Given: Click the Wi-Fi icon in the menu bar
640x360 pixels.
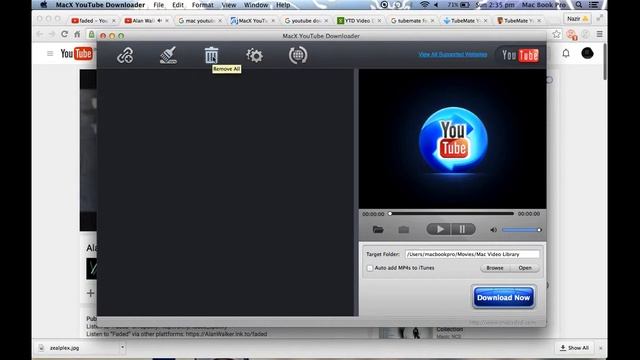Looking at the screenshot, I should point(424,5).
